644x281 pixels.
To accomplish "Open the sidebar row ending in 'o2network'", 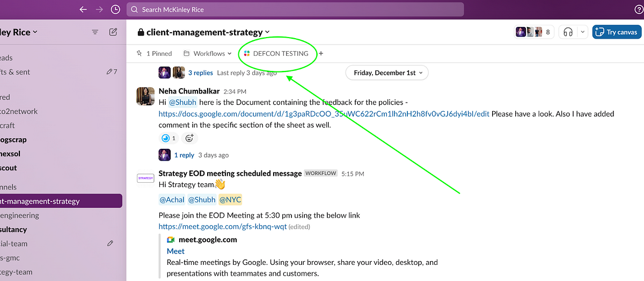I will click(x=61, y=111).
